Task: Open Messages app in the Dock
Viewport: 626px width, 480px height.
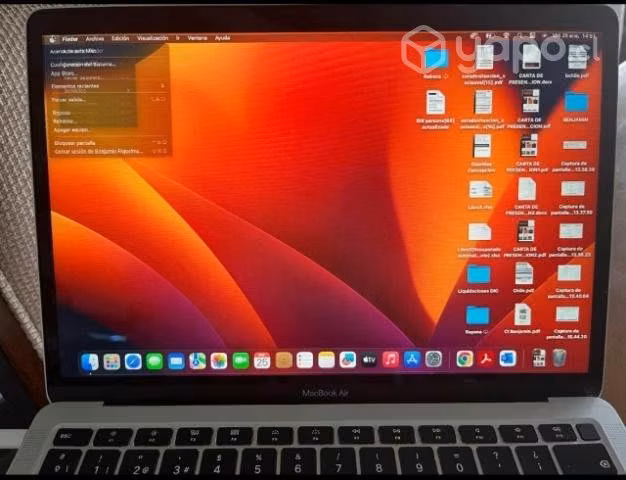Action: [155, 362]
